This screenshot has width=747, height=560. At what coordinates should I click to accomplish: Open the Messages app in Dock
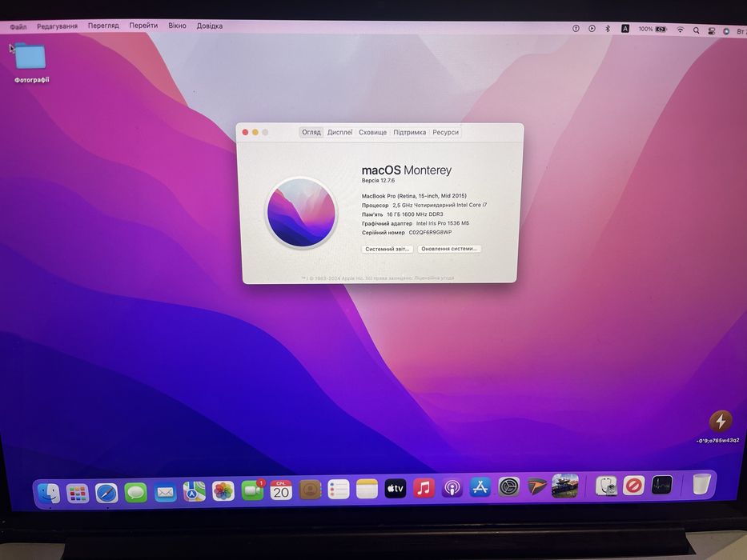pos(135,492)
